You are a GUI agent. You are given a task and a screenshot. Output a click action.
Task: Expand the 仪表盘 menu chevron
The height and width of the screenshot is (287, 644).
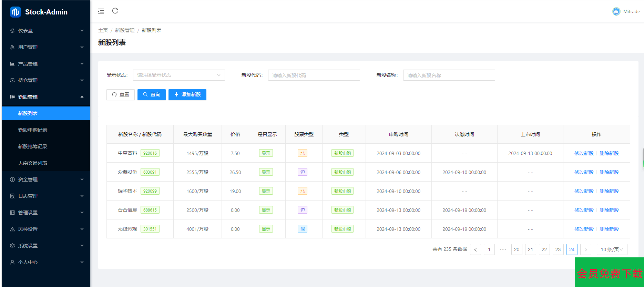(x=82, y=31)
